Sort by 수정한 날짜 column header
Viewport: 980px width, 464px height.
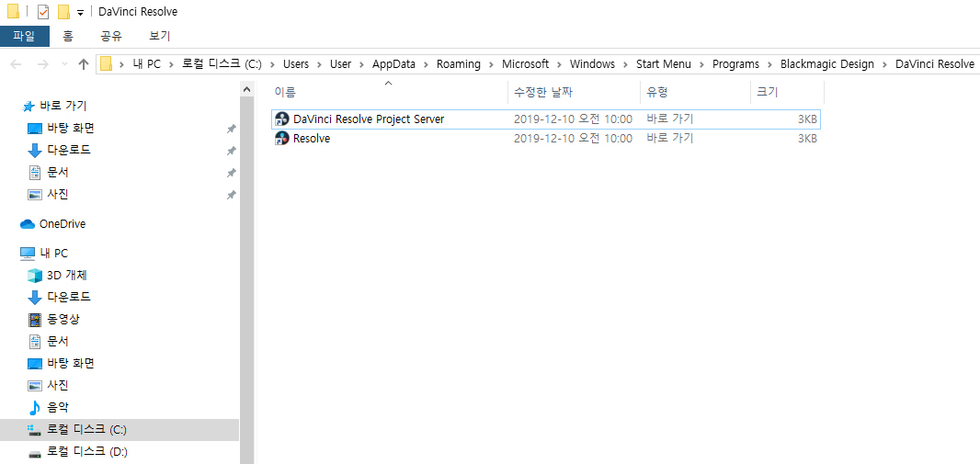574,93
